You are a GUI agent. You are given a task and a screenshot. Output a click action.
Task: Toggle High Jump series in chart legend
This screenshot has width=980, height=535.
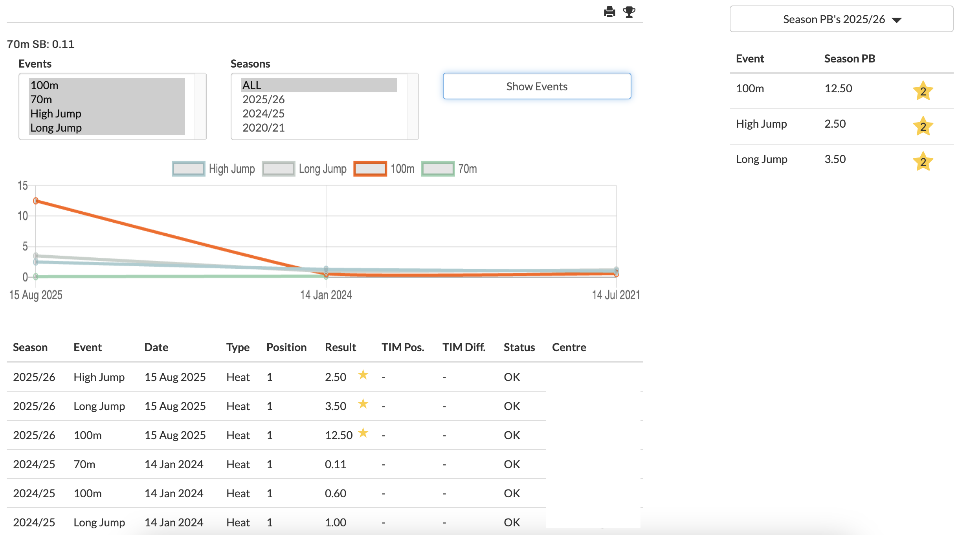[x=213, y=169]
